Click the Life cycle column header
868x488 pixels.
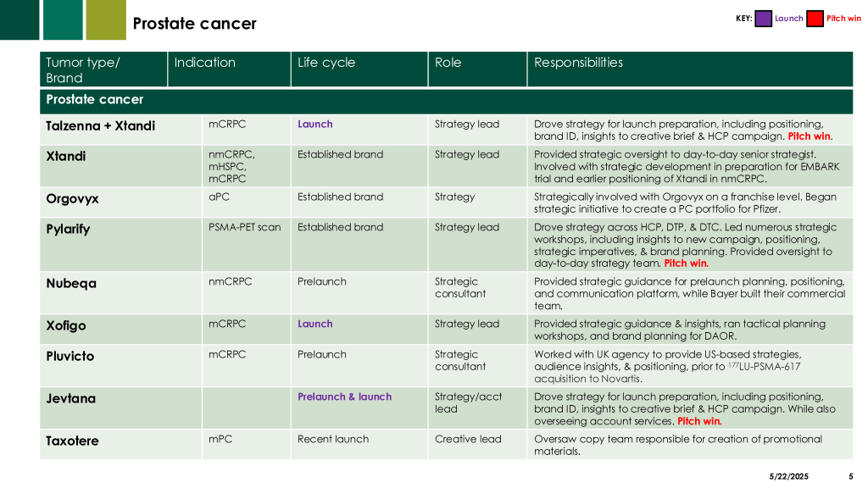326,63
